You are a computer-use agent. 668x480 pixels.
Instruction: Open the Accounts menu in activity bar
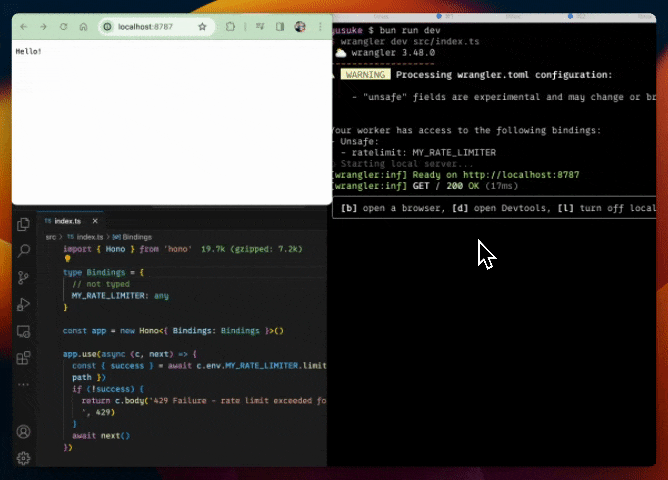(x=23, y=432)
